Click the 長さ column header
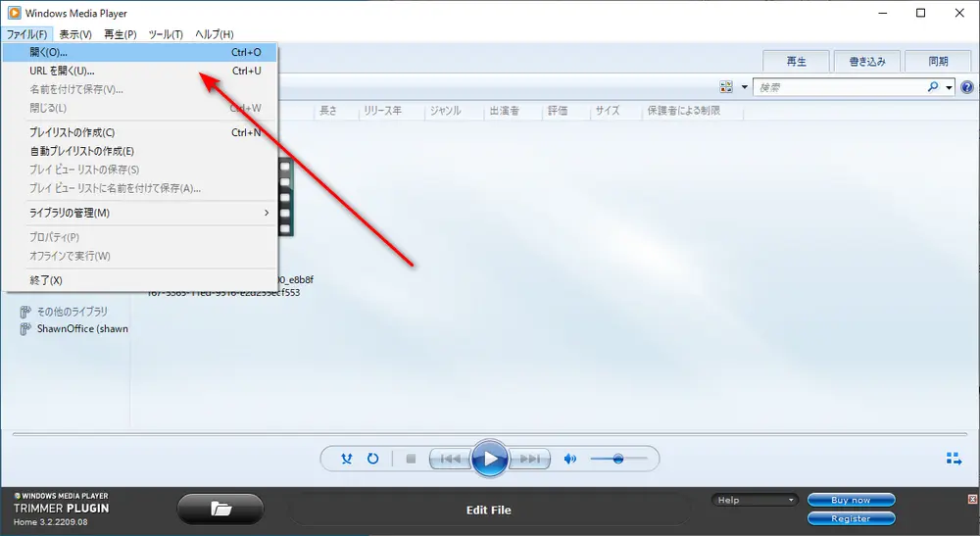Image resolution: width=980 pixels, height=536 pixels. tap(328, 111)
